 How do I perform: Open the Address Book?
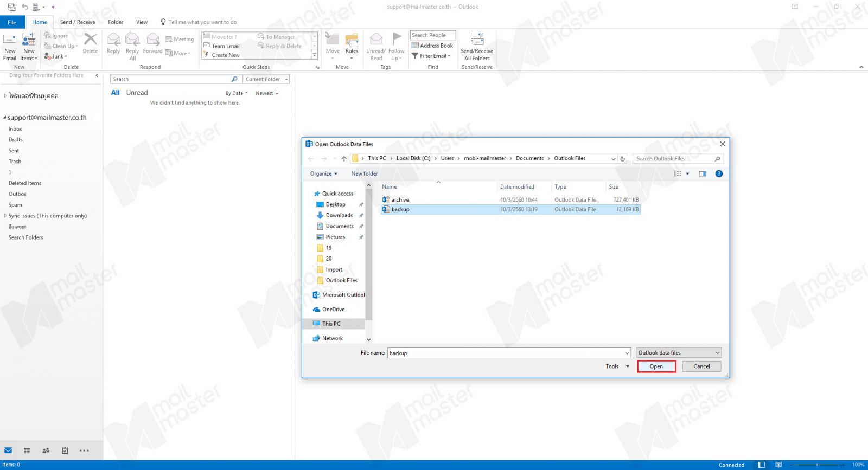(432, 46)
